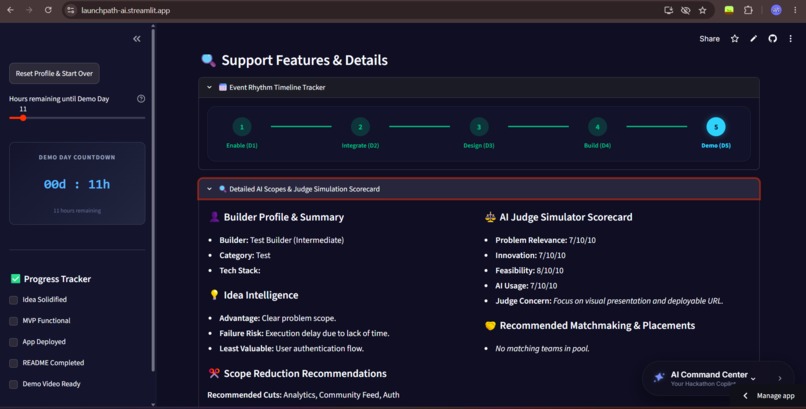Open the green extension icon in the browser toolbar
Screen dimensions: 806x409
[x=729, y=10]
